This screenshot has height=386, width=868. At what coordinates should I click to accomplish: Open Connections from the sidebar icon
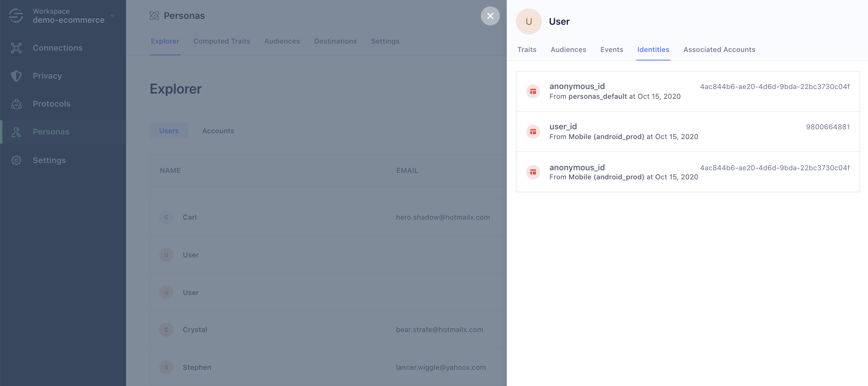[x=16, y=48]
